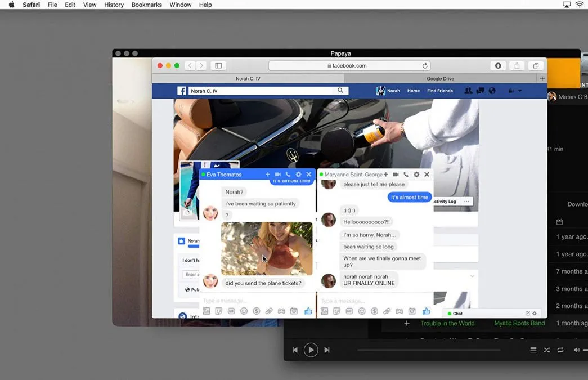Screen dimensions: 588x380
Task: Choose a sticker in Eva Thomatos chat
Action: click(219, 311)
